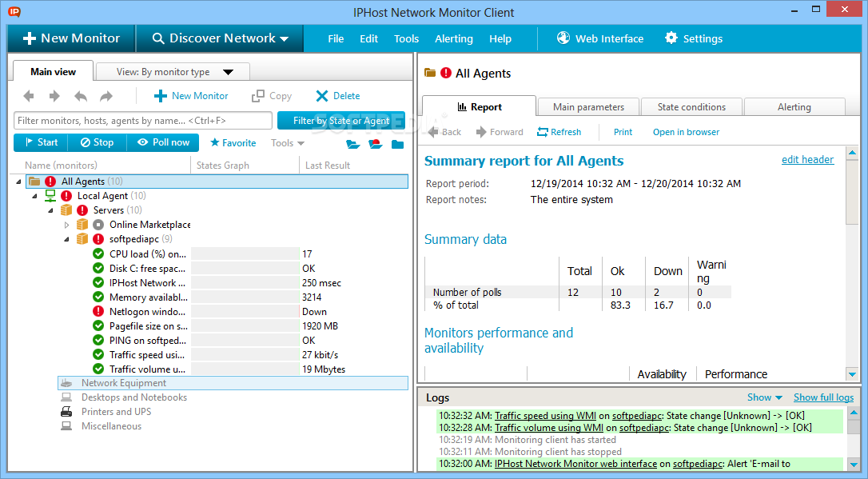The height and width of the screenshot is (479, 868).
Task: Click the Miscellaneous computer icon
Action: point(66,426)
